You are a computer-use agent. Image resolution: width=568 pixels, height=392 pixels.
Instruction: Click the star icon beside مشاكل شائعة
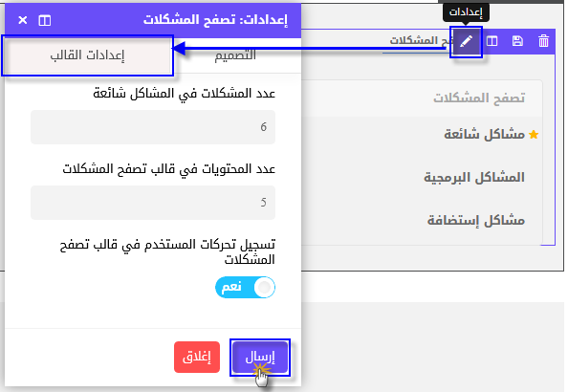(534, 135)
